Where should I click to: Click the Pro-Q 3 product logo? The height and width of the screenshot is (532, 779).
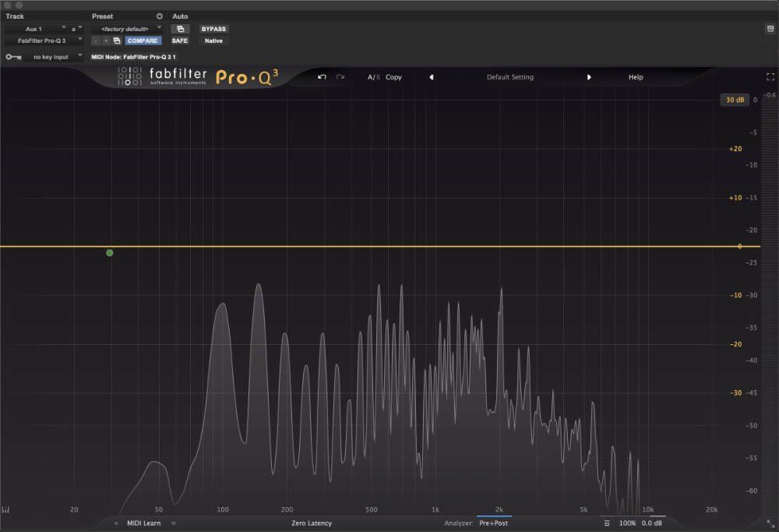coord(247,77)
